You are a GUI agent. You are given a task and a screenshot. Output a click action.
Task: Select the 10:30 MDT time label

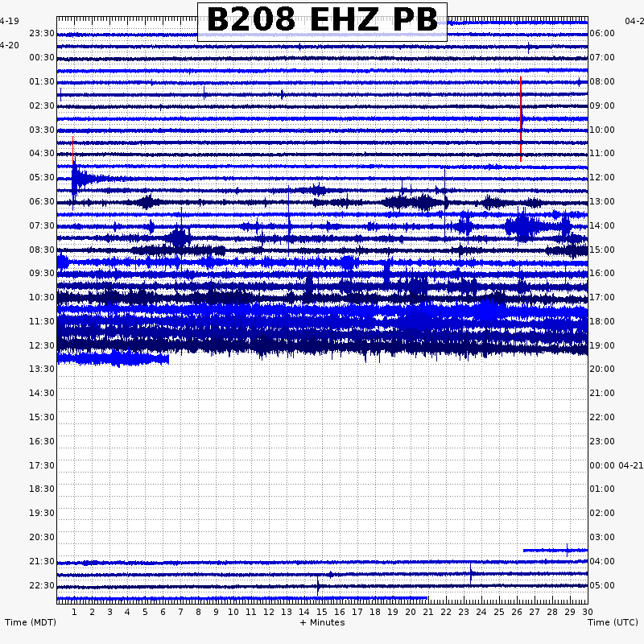(x=42, y=297)
